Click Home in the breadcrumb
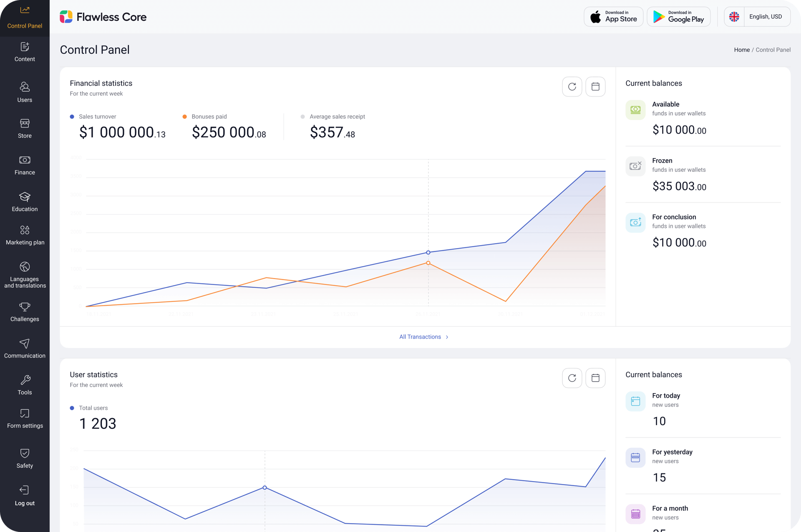Image resolution: width=801 pixels, height=532 pixels. coord(741,50)
